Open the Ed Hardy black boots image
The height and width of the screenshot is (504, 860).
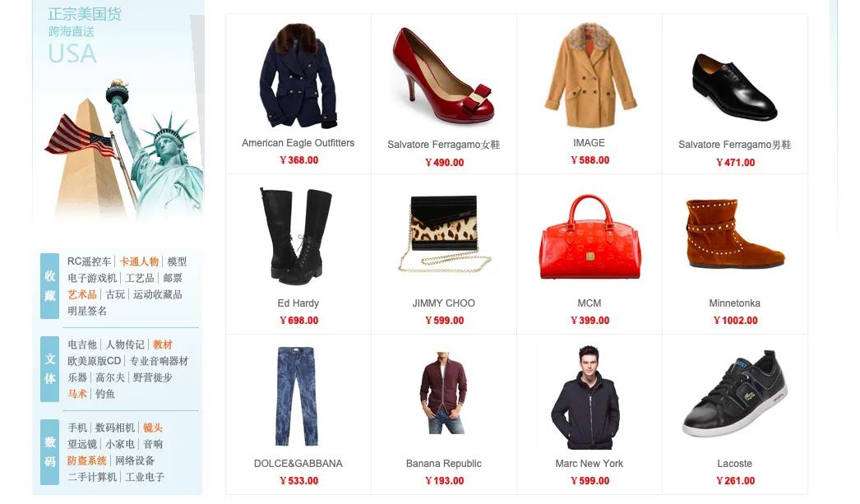click(x=297, y=236)
